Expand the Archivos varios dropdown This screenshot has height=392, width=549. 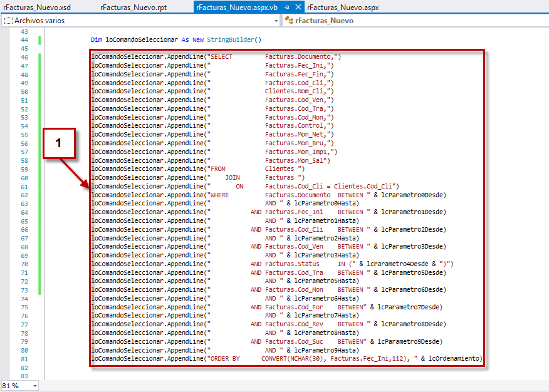[276, 21]
